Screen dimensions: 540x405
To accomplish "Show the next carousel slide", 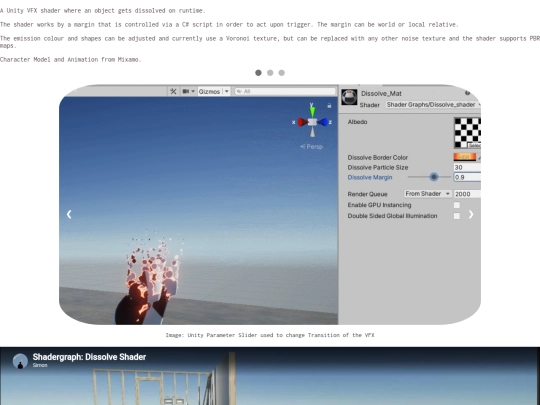I will pos(471,215).
